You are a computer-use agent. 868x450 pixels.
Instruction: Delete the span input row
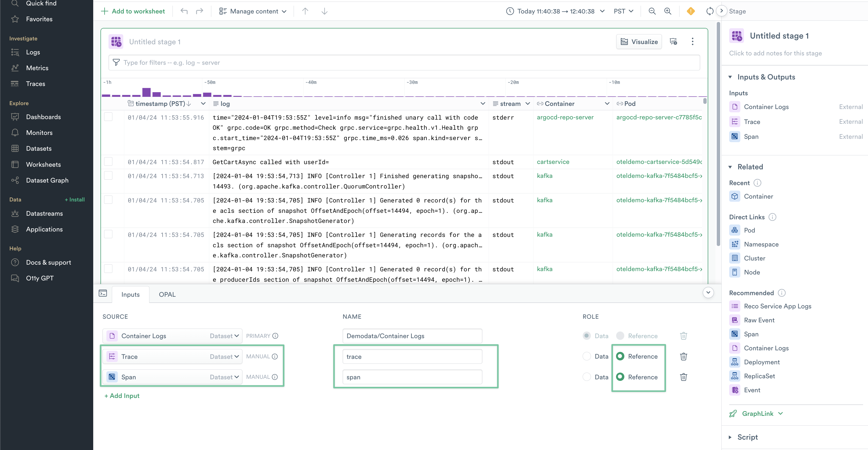click(683, 377)
